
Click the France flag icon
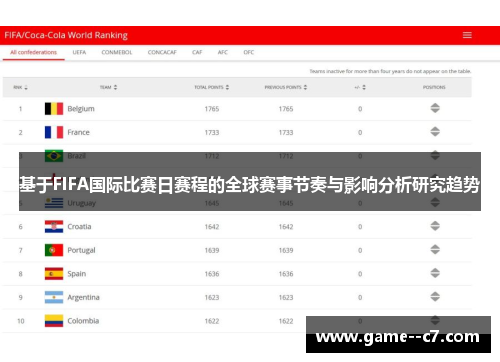pyautogui.click(x=54, y=132)
